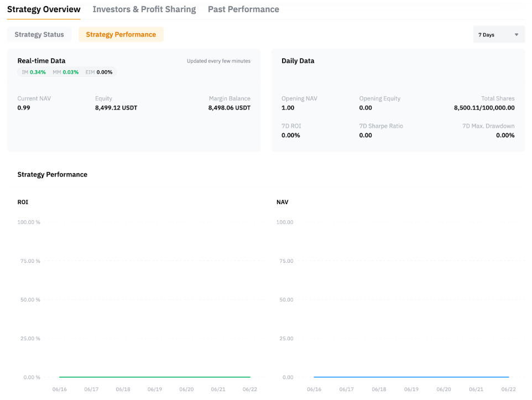Screen dimensions: 532x400
Task: Select the Strategy Performance view
Action: pos(121,34)
